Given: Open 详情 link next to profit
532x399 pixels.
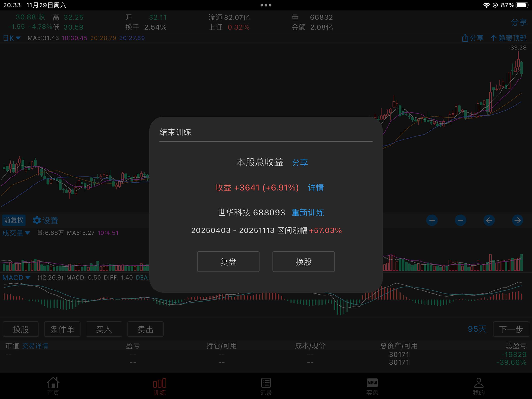Looking at the screenshot, I should (316, 187).
